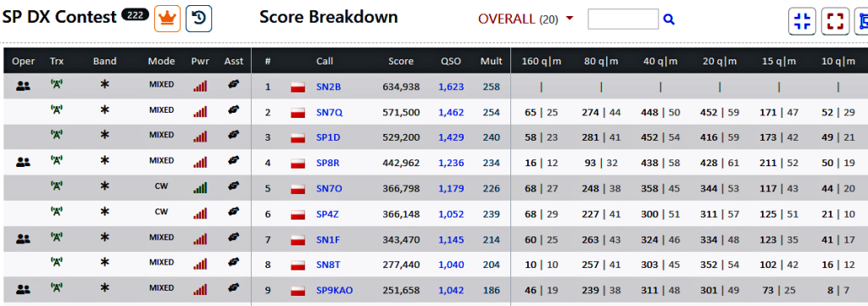Open the history clock icon button
The height and width of the screenshot is (306, 868).
click(198, 19)
